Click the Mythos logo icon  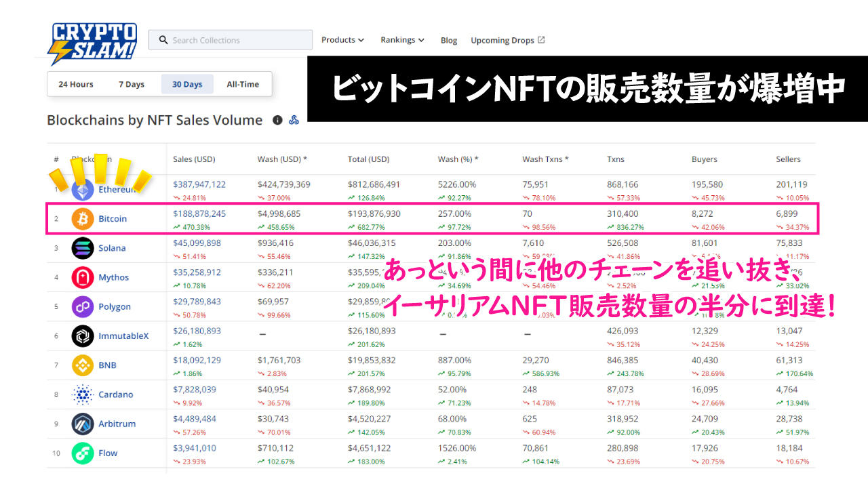point(83,277)
